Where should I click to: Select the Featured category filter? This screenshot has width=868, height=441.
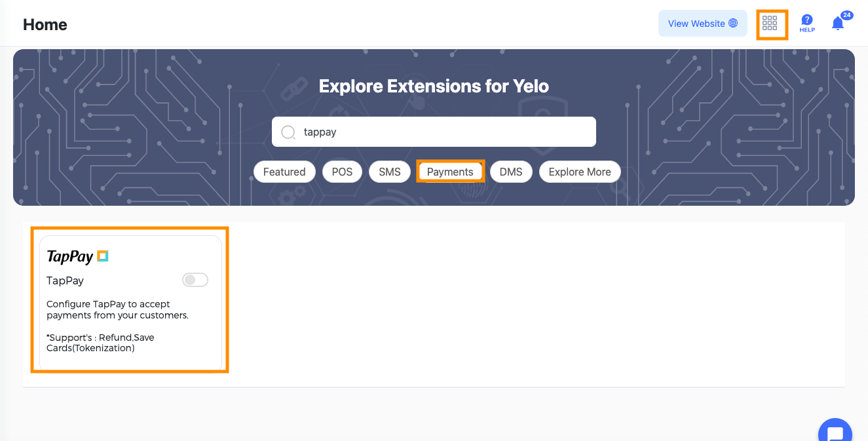pos(284,172)
